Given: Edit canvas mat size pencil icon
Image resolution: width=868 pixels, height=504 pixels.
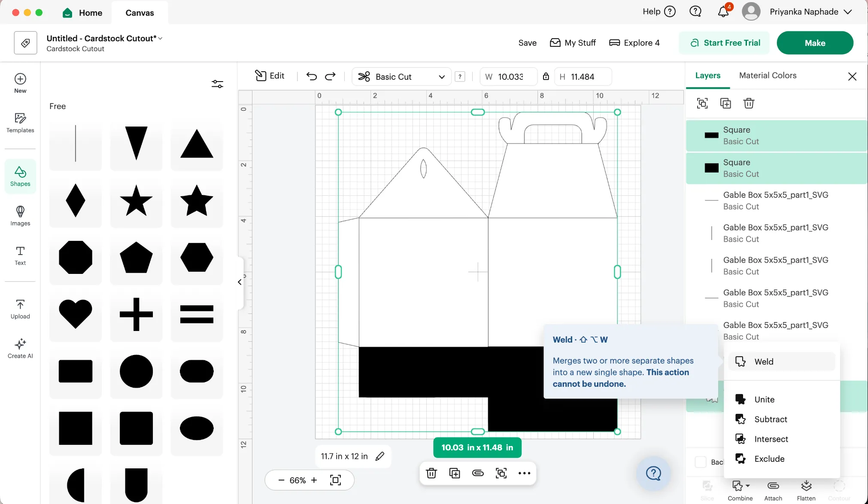Looking at the screenshot, I should [x=379, y=456].
